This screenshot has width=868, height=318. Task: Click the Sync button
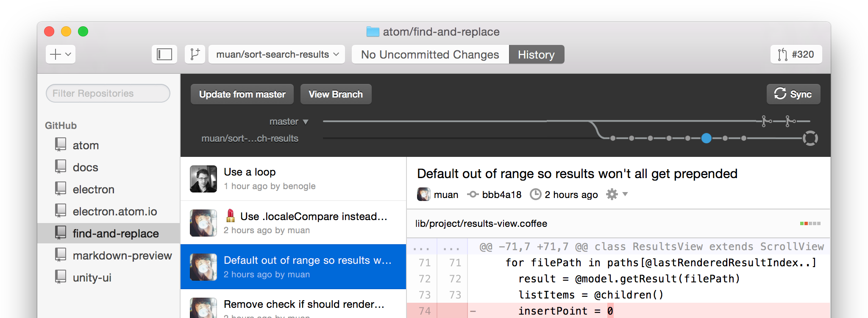tap(793, 94)
